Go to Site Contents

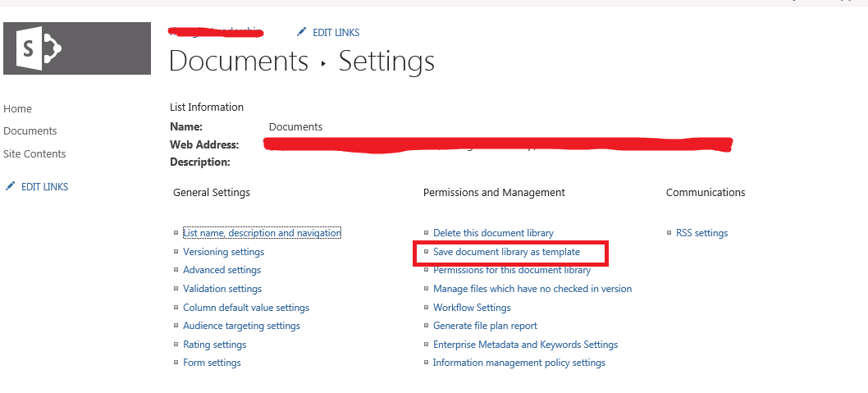(34, 153)
